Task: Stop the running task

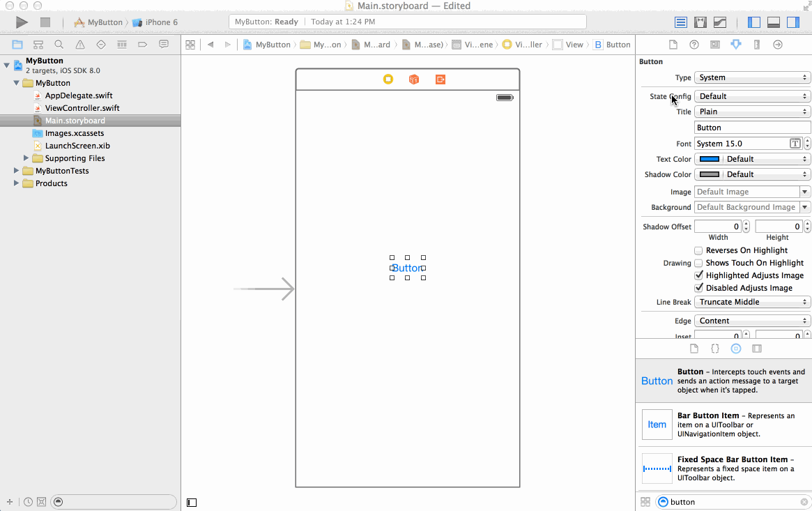Action: [45, 22]
